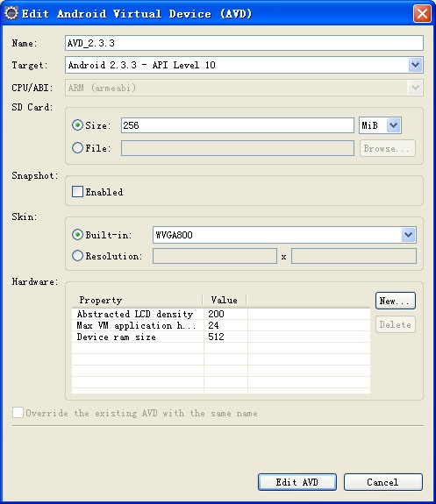Click the Browse... button
The width and height of the screenshot is (436, 504).
click(x=388, y=148)
